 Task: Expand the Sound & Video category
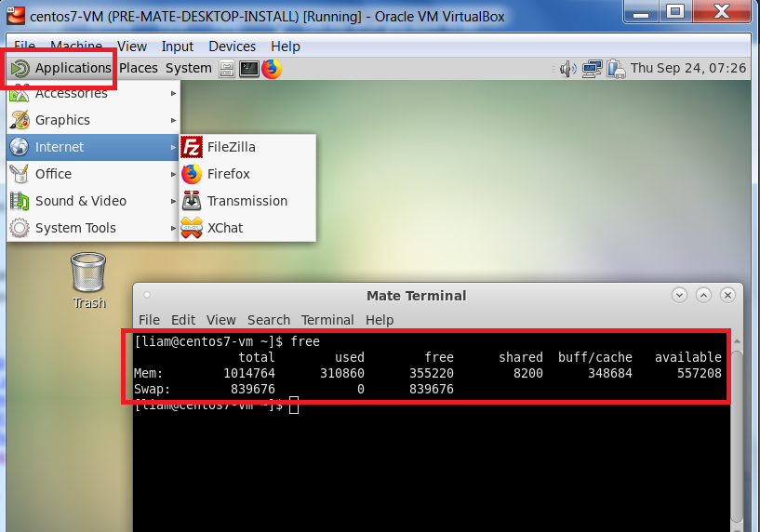point(80,201)
